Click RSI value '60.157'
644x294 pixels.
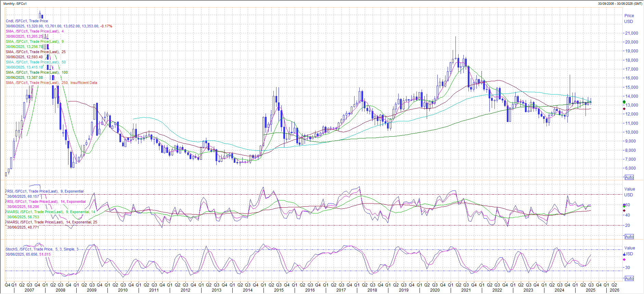(x=33, y=196)
